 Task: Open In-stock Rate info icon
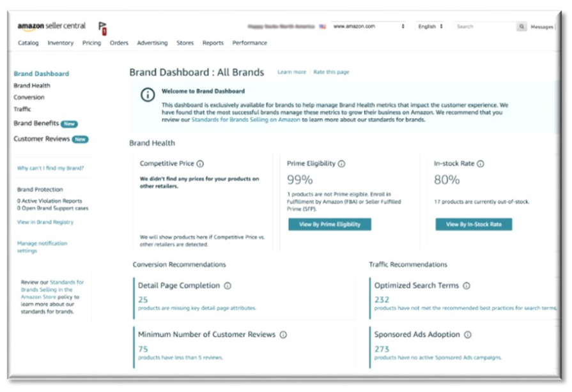(481, 164)
